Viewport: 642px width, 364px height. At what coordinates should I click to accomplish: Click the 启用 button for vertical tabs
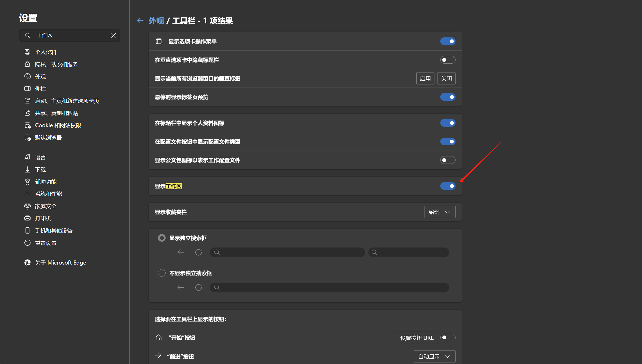(425, 78)
